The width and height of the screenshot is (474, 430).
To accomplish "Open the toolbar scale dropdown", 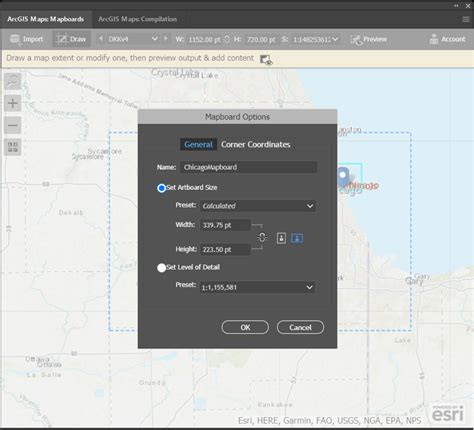I will pyautogui.click(x=315, y=39).
